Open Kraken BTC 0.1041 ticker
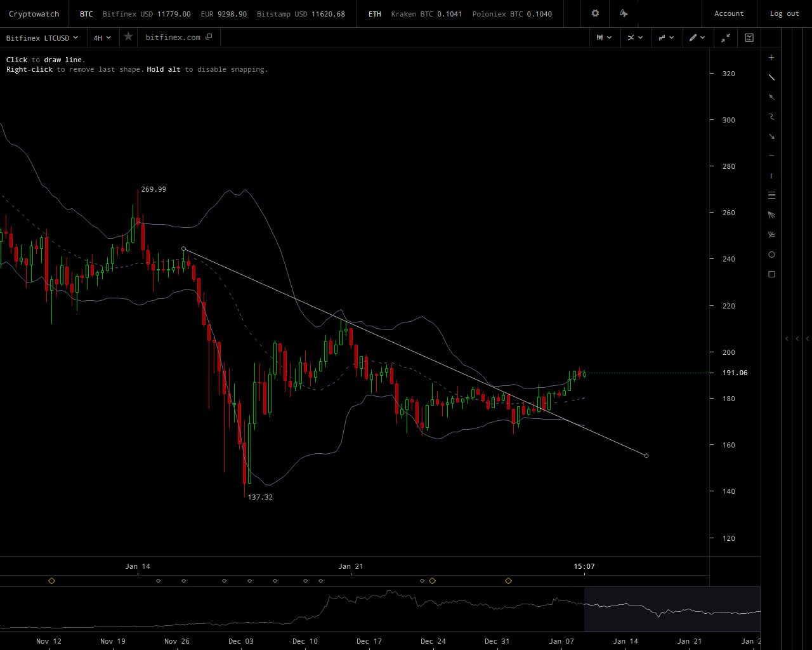This screenshot has height=650, width=812. (426, 14)
